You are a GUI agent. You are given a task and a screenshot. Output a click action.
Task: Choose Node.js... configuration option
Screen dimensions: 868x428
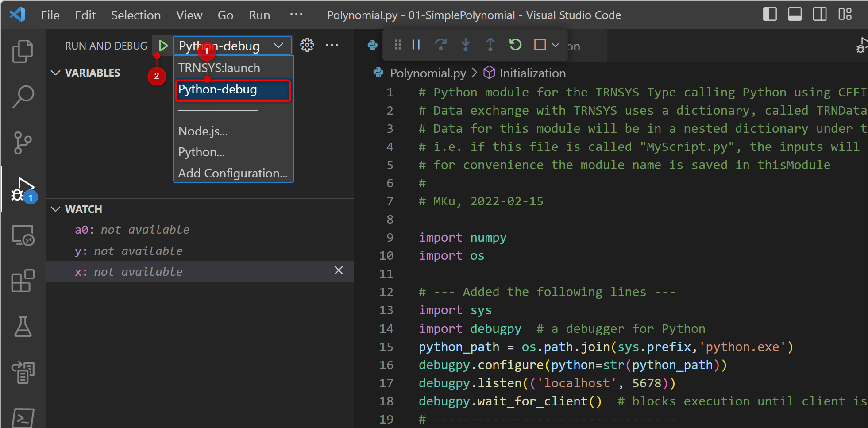tap(234, 131)
